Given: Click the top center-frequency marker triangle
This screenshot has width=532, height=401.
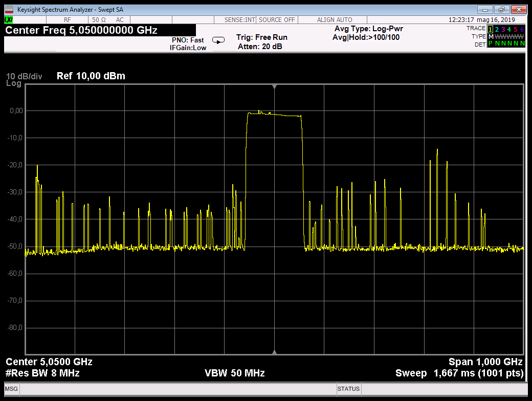Looking at the screenshot, I should tap(275, 87).
